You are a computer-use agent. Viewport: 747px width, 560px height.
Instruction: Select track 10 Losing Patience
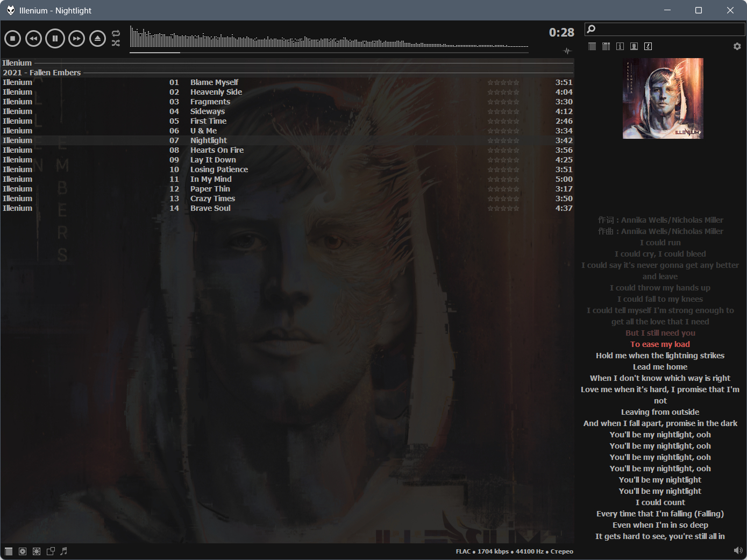tap(287, 169)
